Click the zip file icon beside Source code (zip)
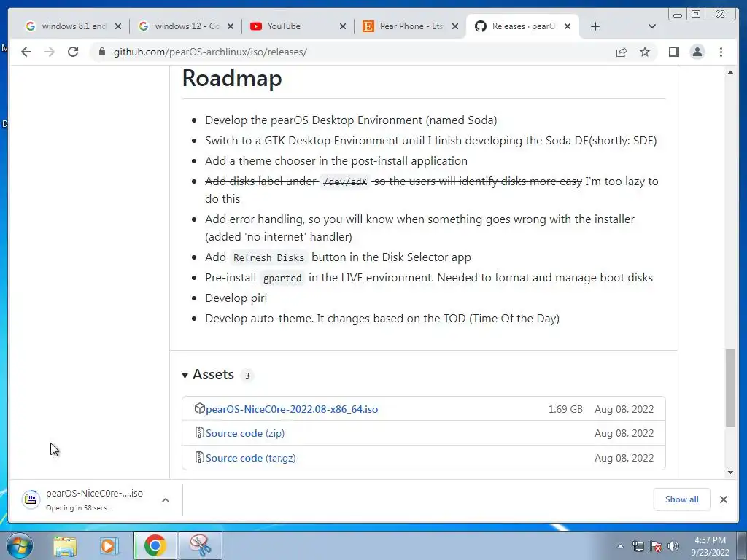 tap(200, 433)
